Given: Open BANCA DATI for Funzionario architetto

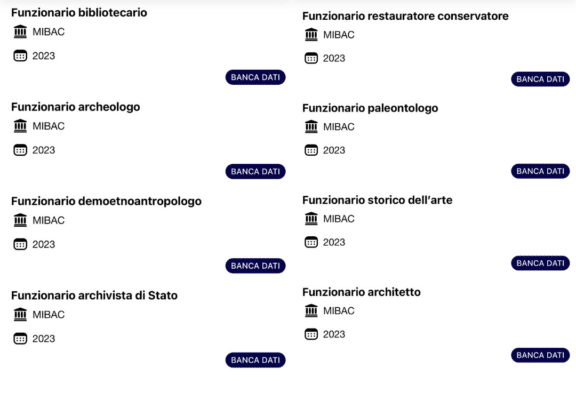Looking at the screenshot, I should [540, 355].
